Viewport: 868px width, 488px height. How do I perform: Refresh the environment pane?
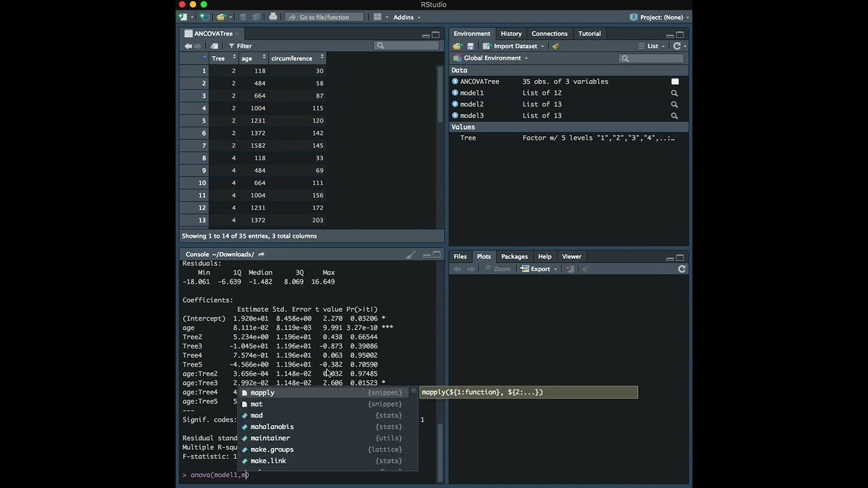point(677,46)
